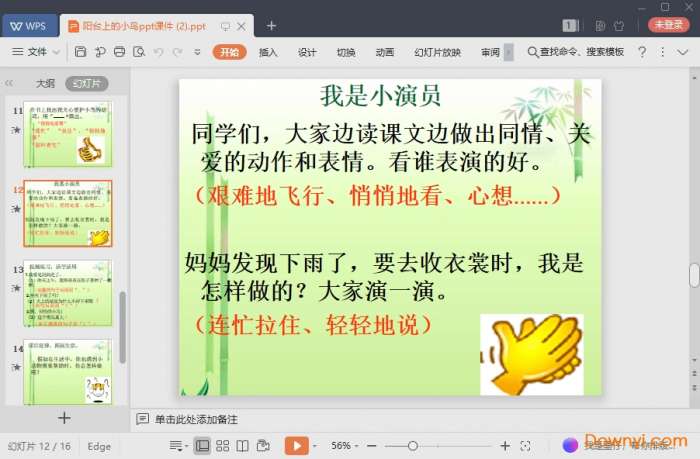Screen dimensions: 700x459
Task: Zoom in with the plus button
Action: 505,446
